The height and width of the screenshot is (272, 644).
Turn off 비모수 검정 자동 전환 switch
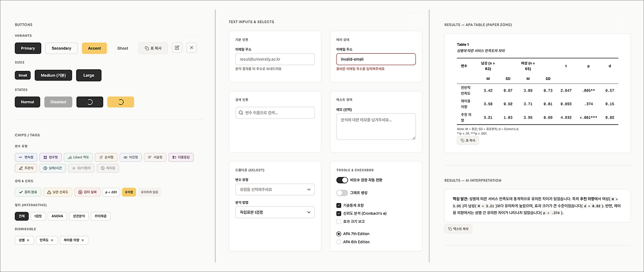click(342, 180)
